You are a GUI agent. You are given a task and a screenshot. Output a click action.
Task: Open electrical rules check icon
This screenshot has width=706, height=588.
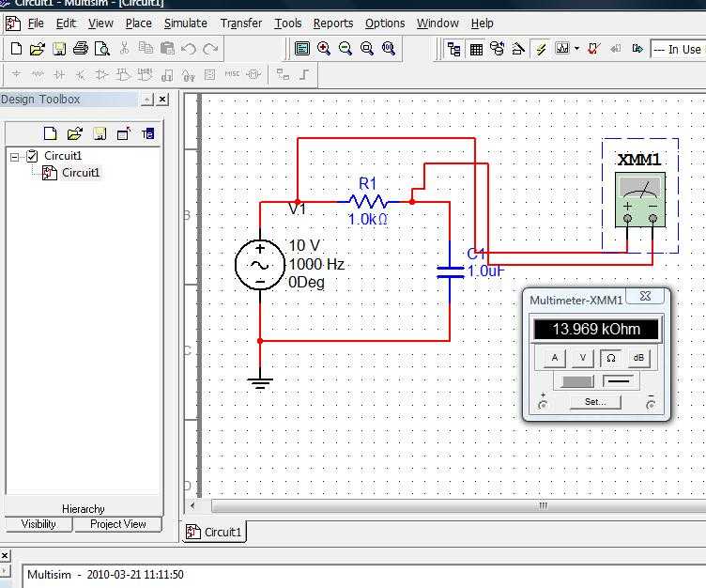(594, 48)
